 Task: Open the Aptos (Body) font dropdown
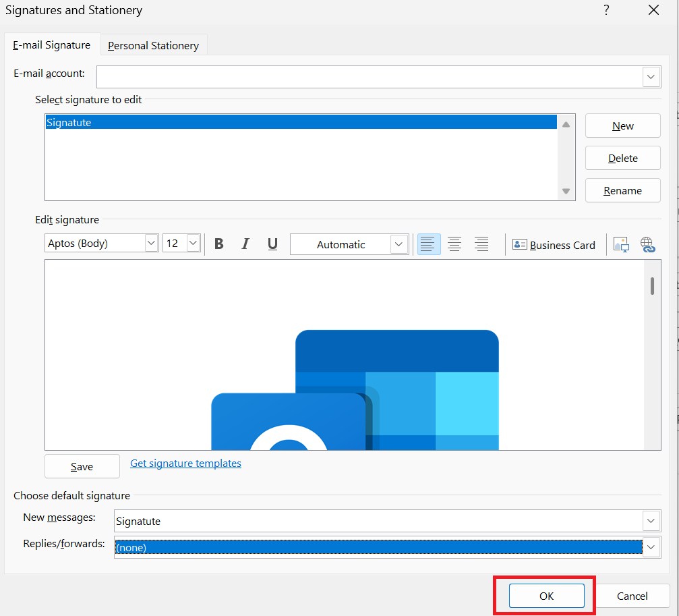click(x=151, y=244)
